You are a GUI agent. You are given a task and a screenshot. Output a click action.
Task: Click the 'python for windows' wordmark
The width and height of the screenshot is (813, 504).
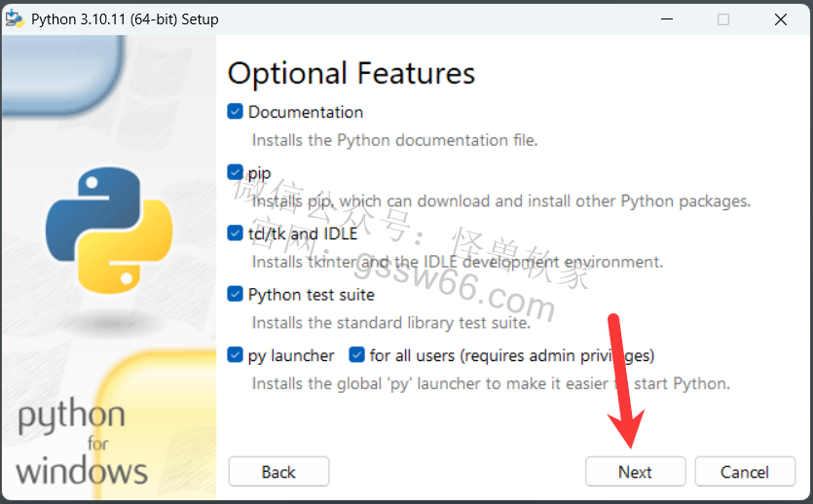[x=82, y=442]
